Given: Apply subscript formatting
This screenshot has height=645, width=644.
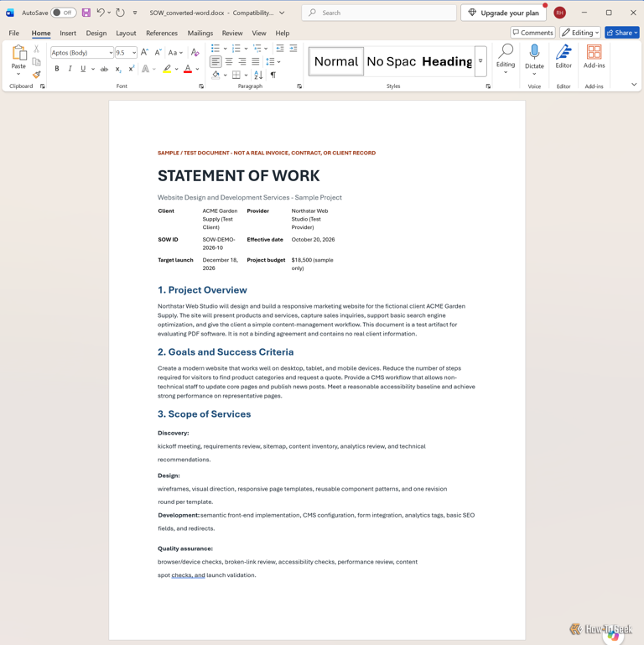Looking at the screenshot, I should pos(118,69).
